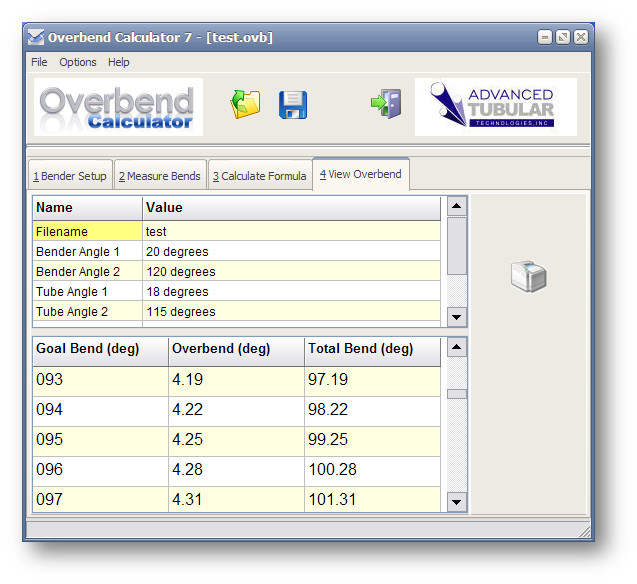The image size is (637, 584).
Task: Maximize the Overbend Calculator window
Action: click(563, 37)
